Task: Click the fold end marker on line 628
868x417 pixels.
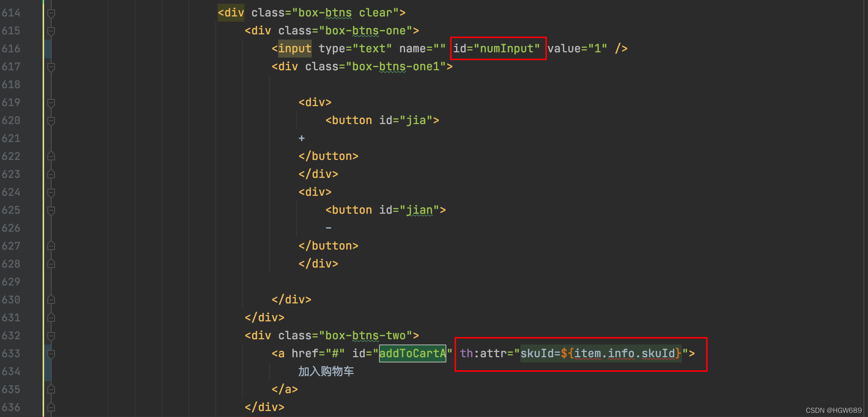Action: pyautogui.click(x=51, y=264)
